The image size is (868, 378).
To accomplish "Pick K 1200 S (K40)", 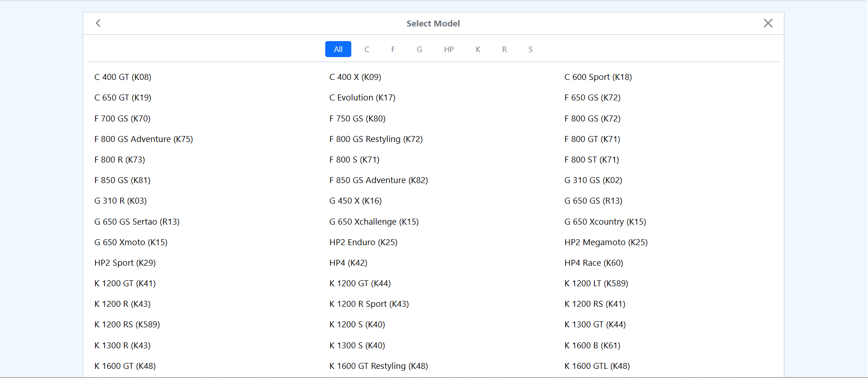I will point(357,325).
